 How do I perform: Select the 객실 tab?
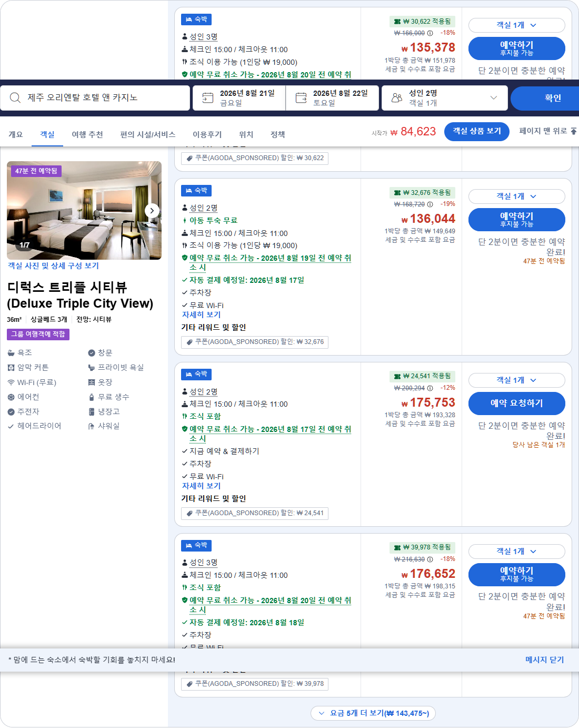(47, 135)
